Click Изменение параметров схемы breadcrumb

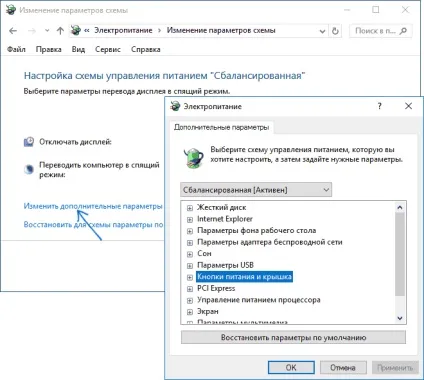point(221,30)
